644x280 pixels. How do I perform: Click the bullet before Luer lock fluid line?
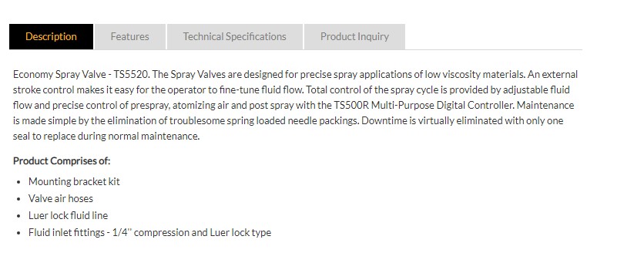click(x=18, y=216)
